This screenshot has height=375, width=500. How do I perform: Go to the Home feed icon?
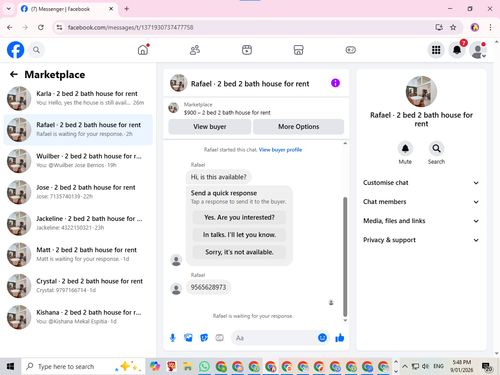point(143,50)
